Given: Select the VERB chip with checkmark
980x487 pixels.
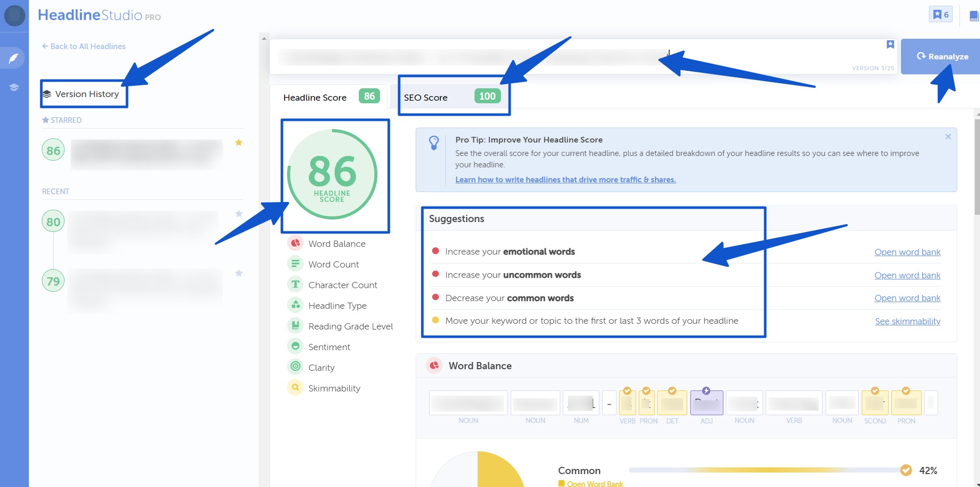Looking at the screenshot, I should point(627,403).
